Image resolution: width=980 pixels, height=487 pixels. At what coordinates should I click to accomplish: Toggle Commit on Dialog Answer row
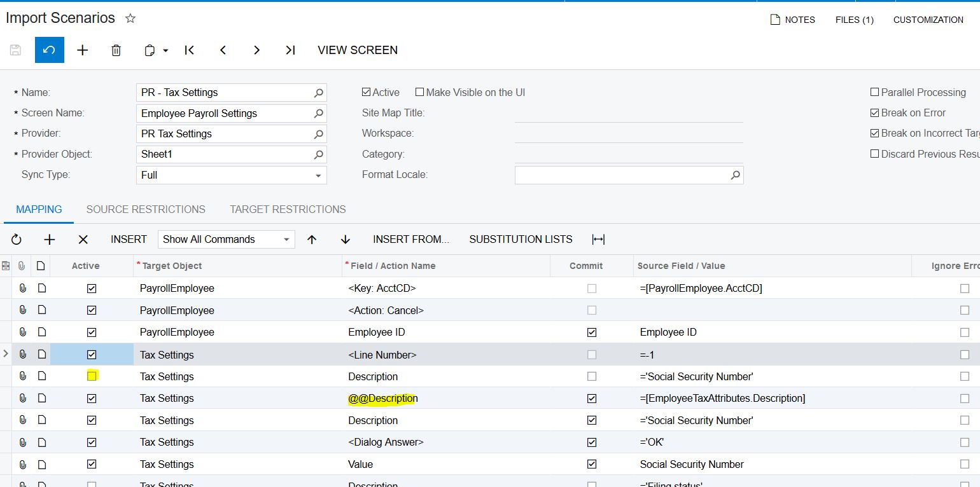[592, 442]
